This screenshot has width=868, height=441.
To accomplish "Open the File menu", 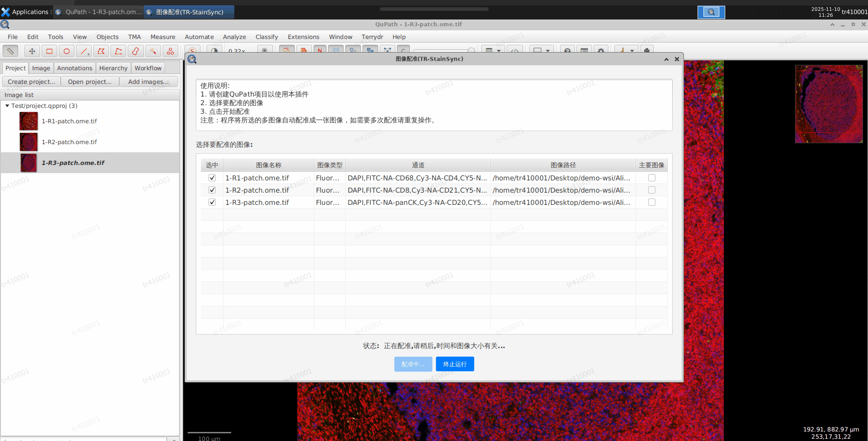I will (13, 37).
